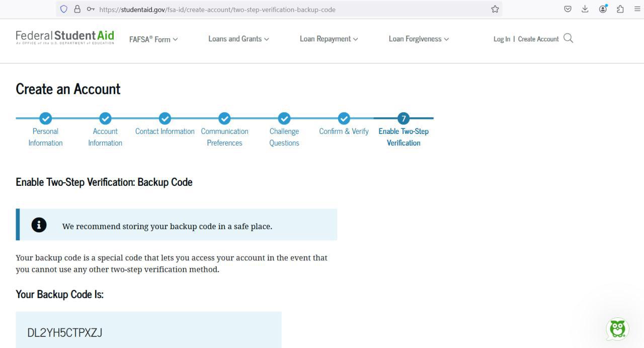Click the Challenge Questions step label

click(284, 137)
